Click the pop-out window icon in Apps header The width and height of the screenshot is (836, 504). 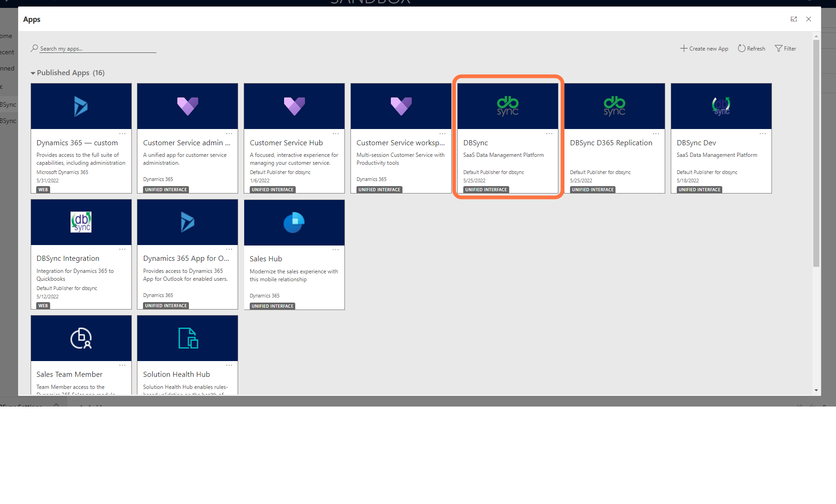coord(794,19)
